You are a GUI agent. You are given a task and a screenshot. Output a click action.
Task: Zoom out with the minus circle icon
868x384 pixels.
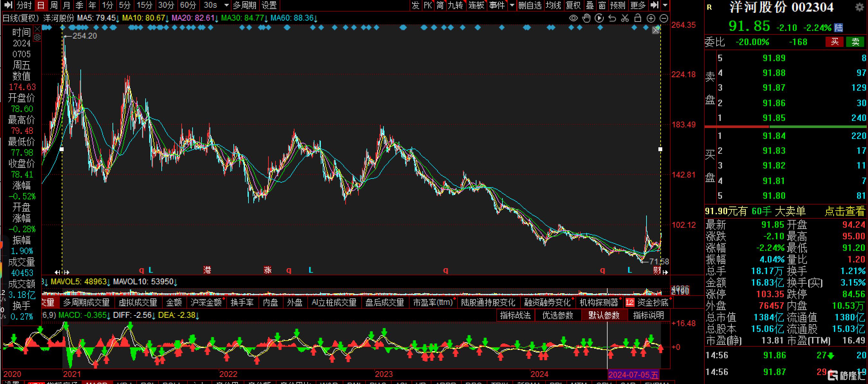pyautogui.click(x=664, y=18)
